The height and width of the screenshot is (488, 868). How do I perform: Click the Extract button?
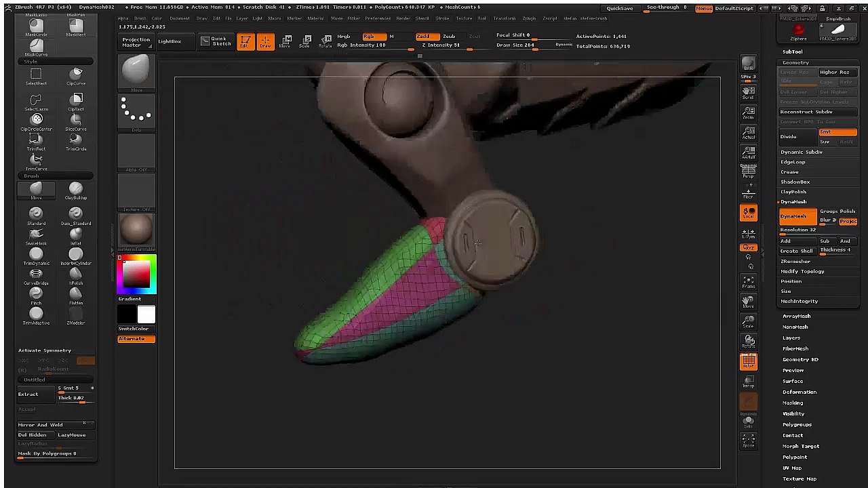point(35,394)
